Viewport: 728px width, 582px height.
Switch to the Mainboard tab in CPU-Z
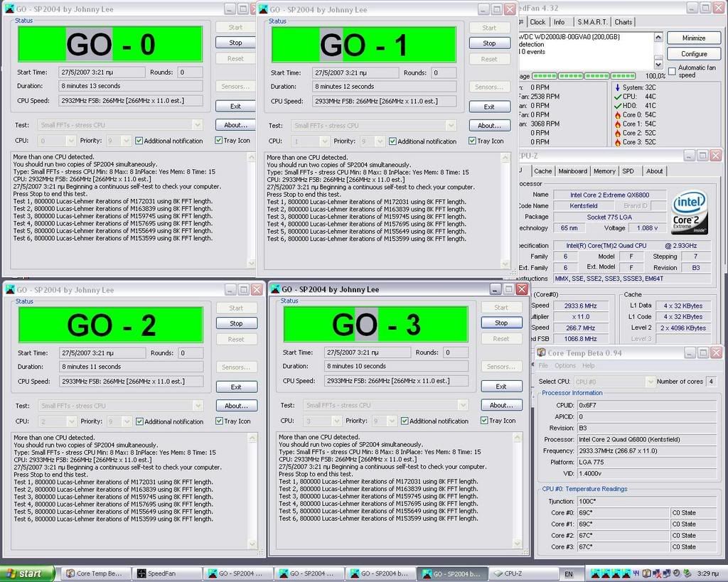(x=572, y=171)
